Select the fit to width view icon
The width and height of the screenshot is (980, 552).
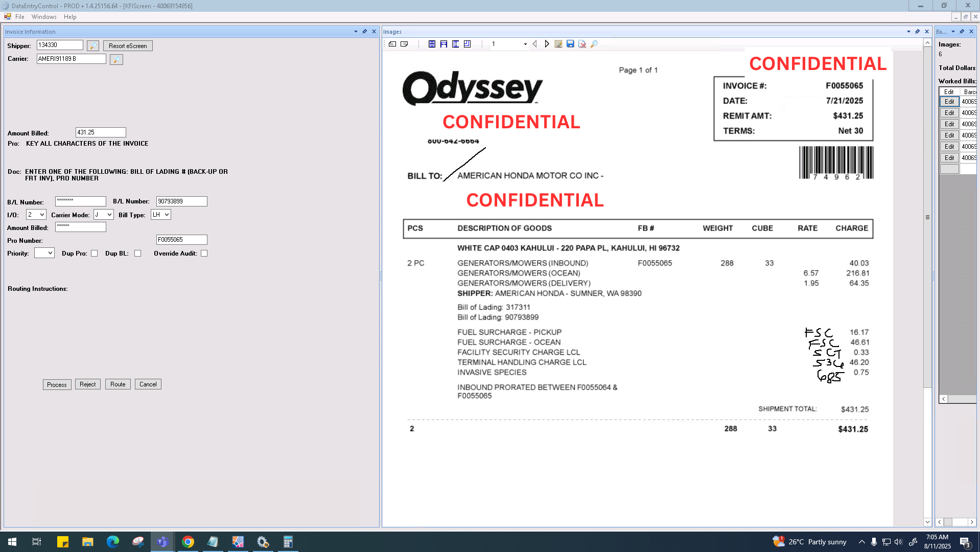444,44
